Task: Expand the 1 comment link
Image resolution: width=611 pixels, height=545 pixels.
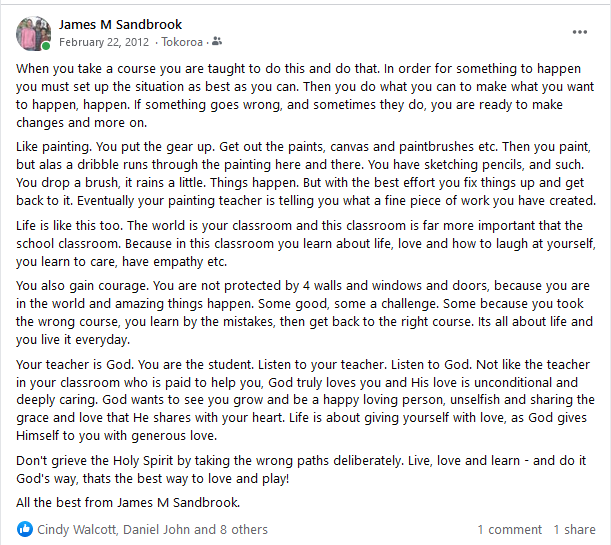Action: (509, 529)
